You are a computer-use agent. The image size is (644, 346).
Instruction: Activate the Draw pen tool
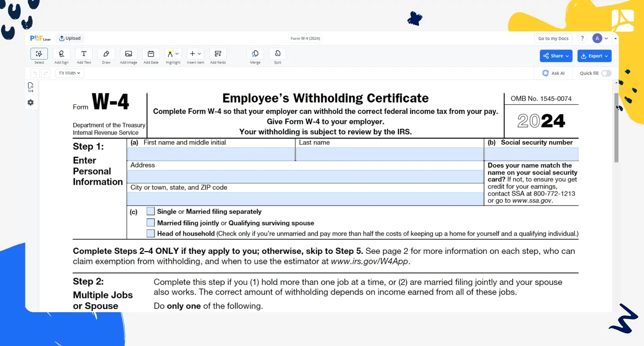106,54
